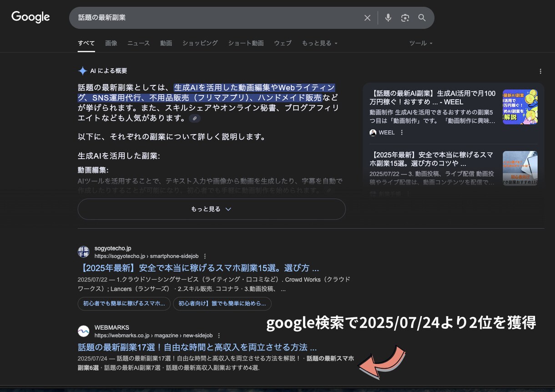Click the WEBMARKS site name
Viewport: 555px width, 392px height.
tap(112, 327)
